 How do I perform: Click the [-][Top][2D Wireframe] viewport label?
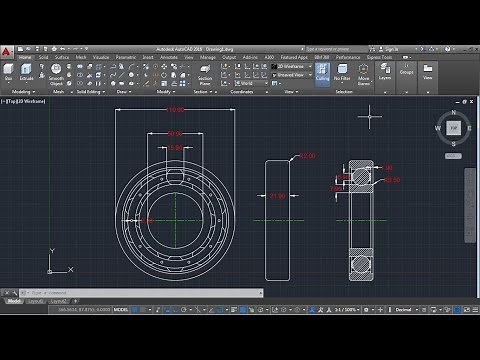(23, 101)
